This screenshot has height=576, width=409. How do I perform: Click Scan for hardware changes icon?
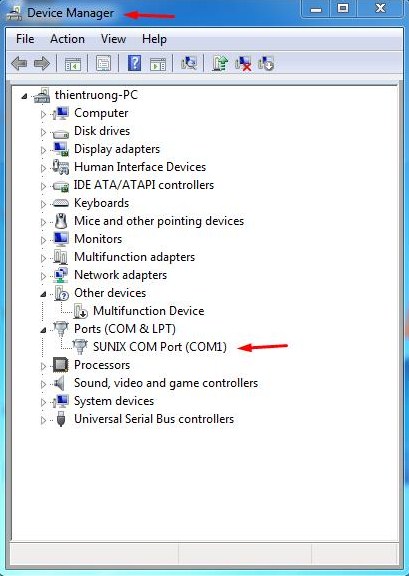[x=189, y=64]
